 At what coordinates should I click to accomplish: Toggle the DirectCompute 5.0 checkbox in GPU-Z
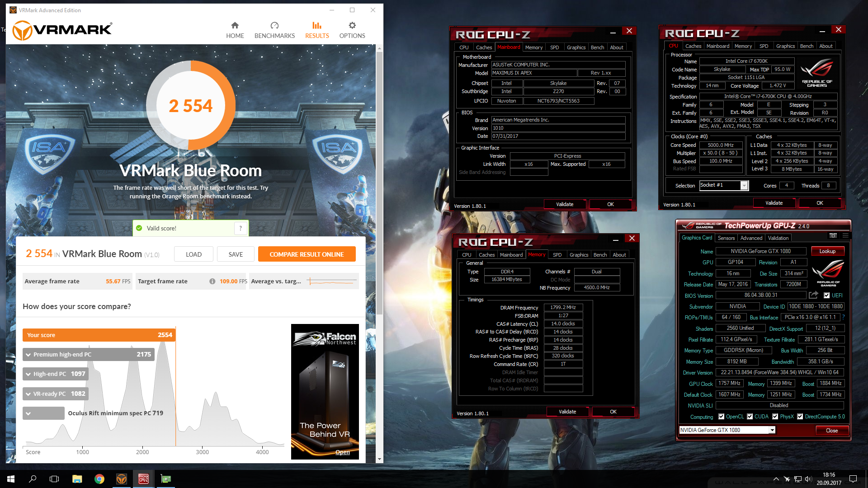coord(800,417)
